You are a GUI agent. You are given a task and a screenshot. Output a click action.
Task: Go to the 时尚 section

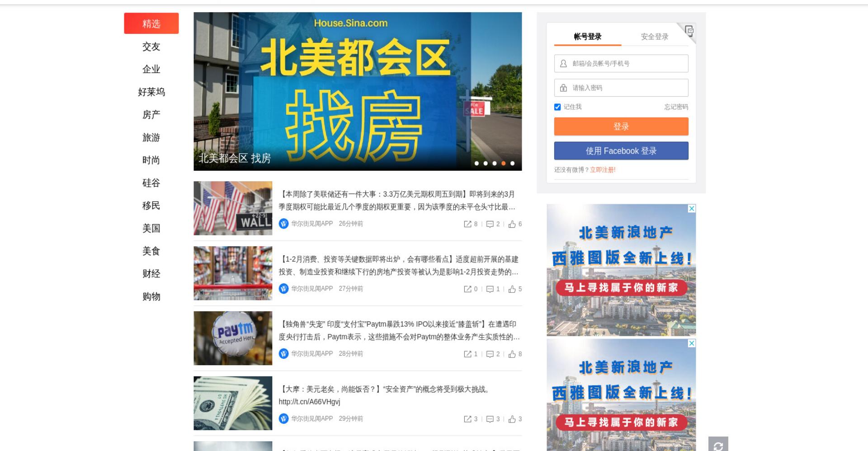coord(151,160)
